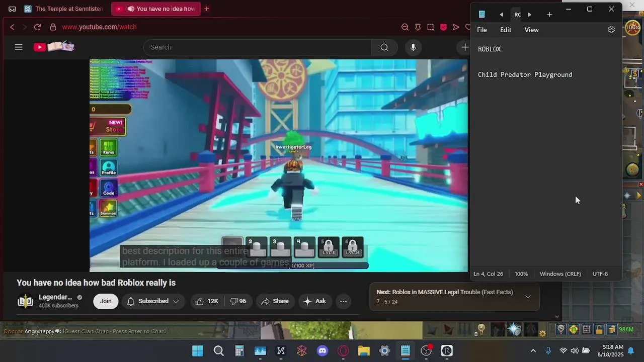
Task: Select the RO Notepad tab
Action: (x=517, y=15)
